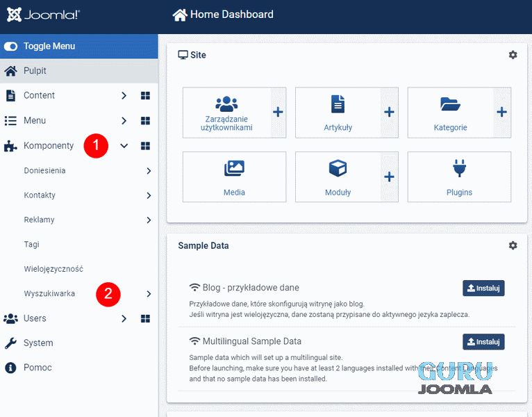Expand the Menu submenu chevron

pos(124,121)
